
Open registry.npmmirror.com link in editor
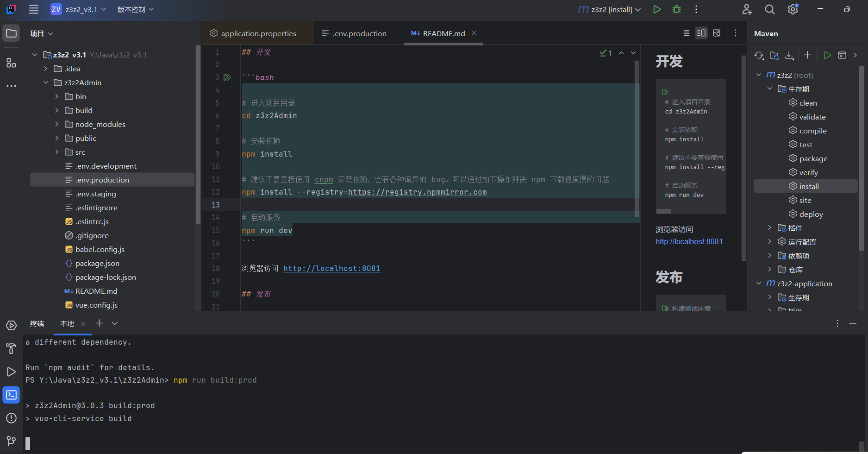(x=417, y=192)
